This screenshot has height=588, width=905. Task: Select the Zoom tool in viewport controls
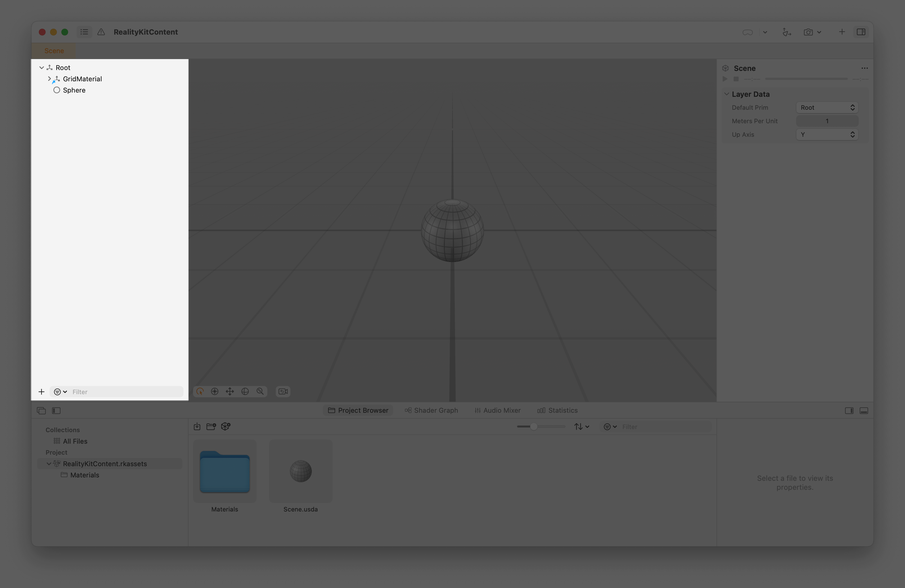[261, 391]
